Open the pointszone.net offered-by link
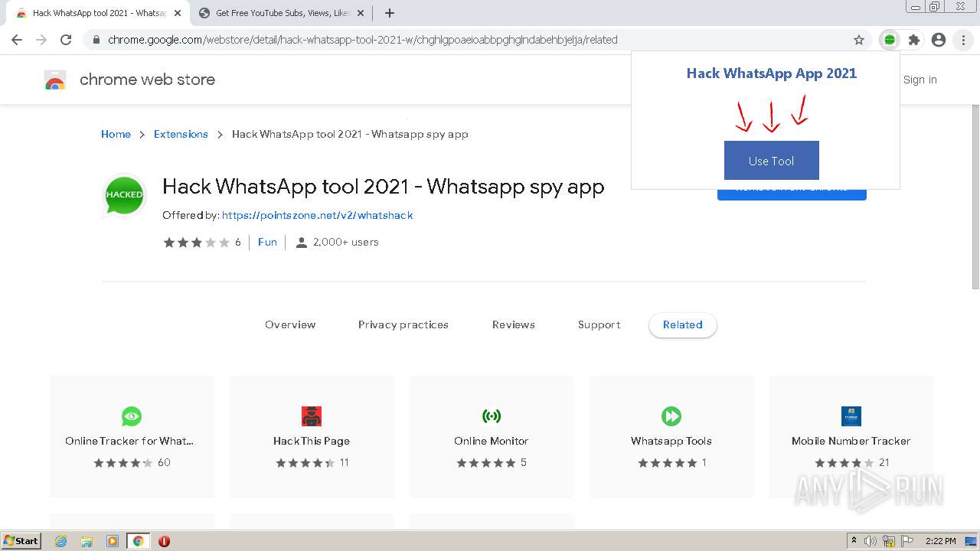Image resolution: width=980 pixels, height=551 pixels. coord(317,216)
